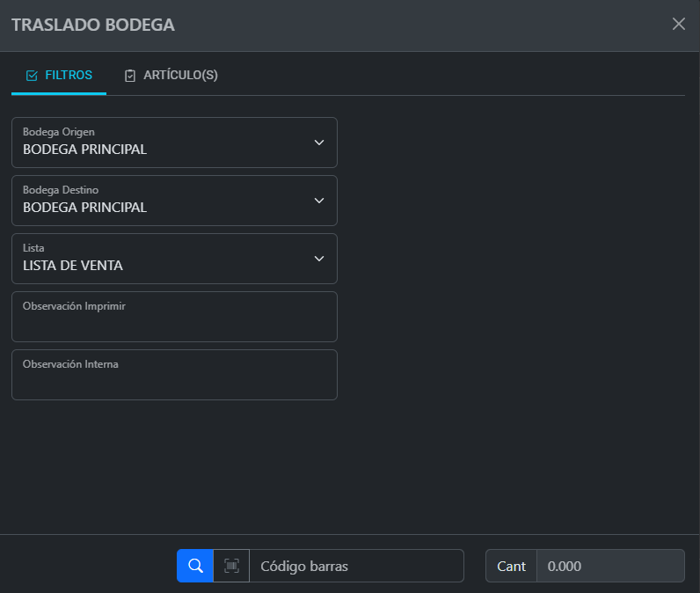Click the TRASLADO BODEGA title text
Screen dimensions: 700x593
pos(92,25)
